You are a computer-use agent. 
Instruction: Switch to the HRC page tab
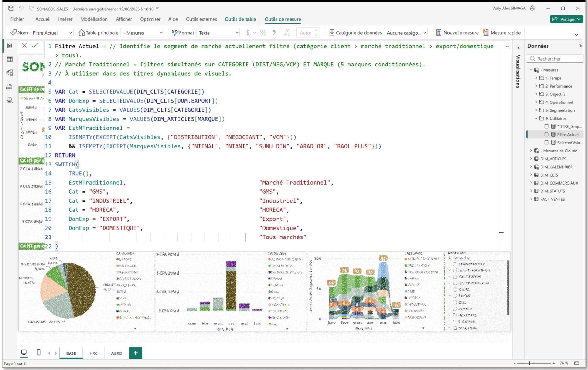93,353
